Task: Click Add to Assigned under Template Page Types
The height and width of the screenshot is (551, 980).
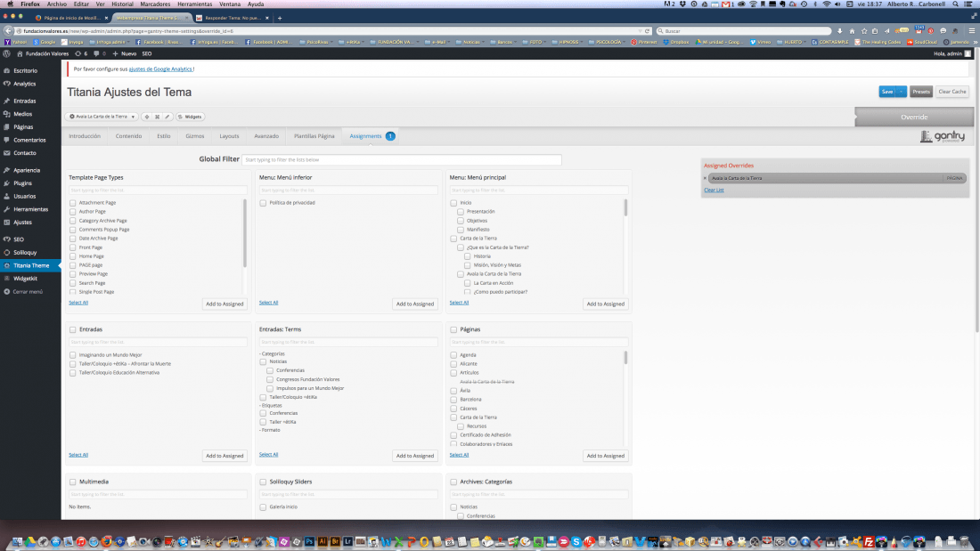Action: (x=225, y=304)
